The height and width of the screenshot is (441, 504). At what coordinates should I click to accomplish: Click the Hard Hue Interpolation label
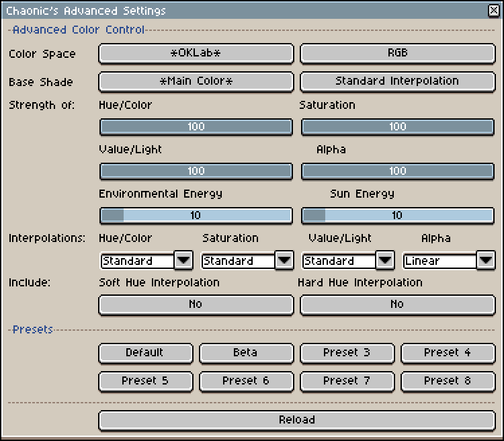tap(360, 283)
